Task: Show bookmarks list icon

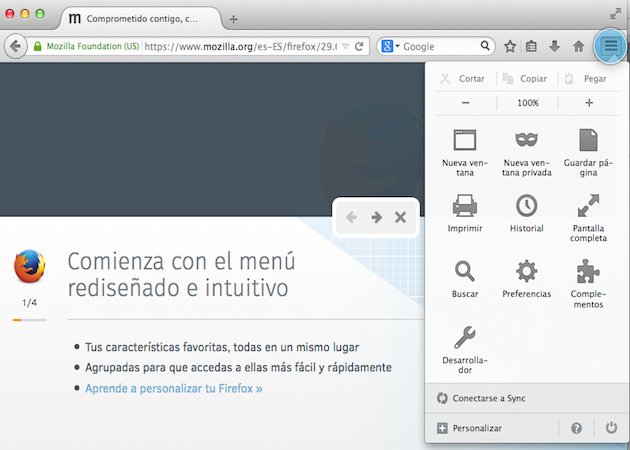Action: pyautogui.click(x=531, y=46)
